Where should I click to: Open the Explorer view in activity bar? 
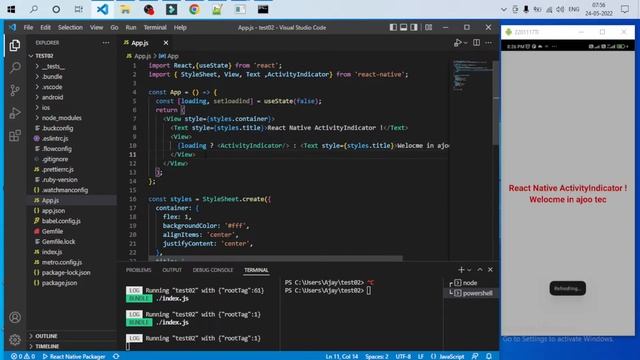click(15, 45)
